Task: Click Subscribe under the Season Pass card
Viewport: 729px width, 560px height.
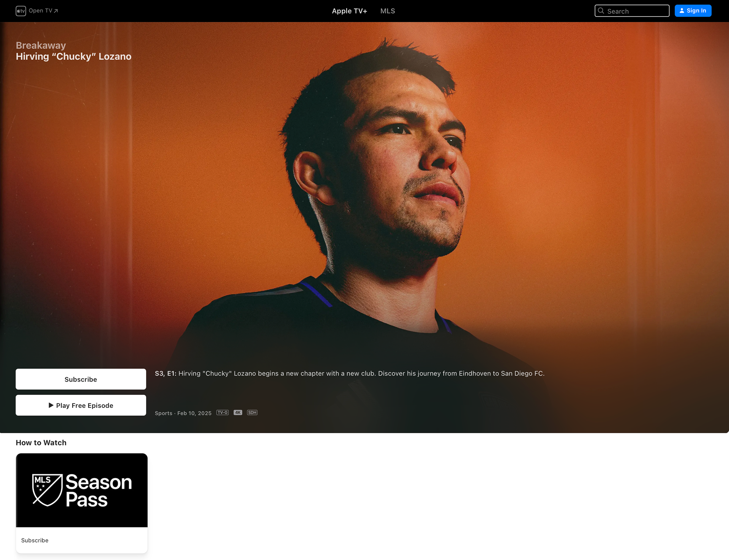Action: coord(35,540)
